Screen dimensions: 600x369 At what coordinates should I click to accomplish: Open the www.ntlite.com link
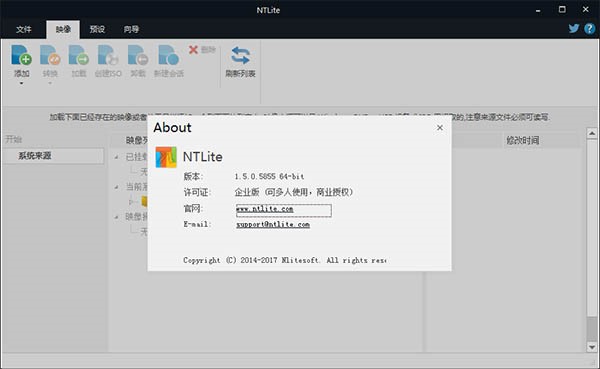(x=265, y=209)
